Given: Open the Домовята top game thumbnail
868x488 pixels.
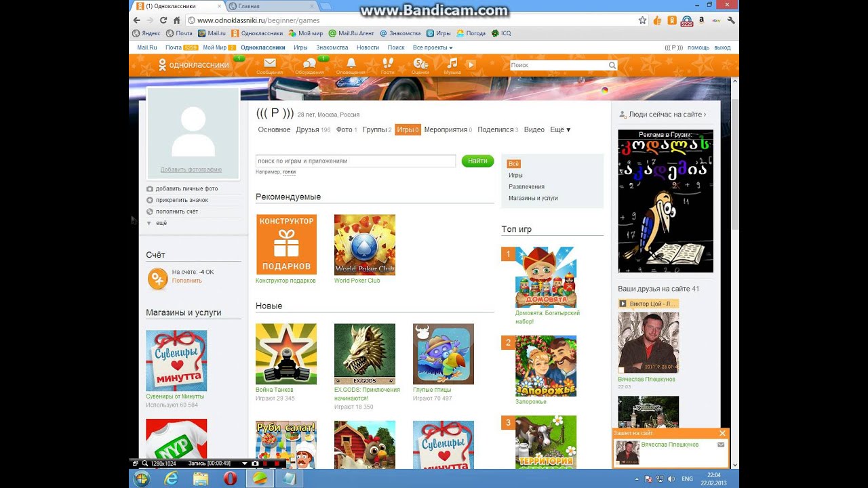Looking at the screenshot, I should click(x=546, y=277).
